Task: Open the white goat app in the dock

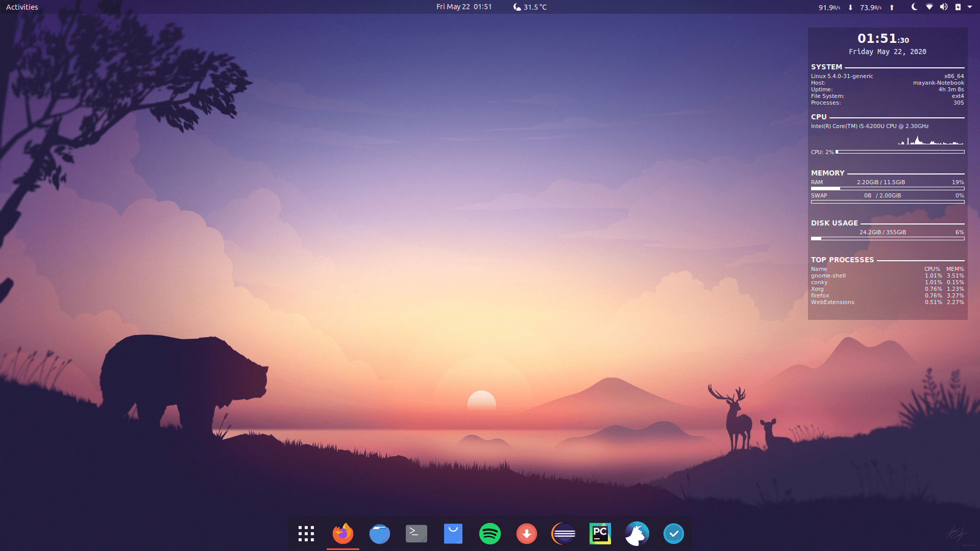Action: coord(637,534)
